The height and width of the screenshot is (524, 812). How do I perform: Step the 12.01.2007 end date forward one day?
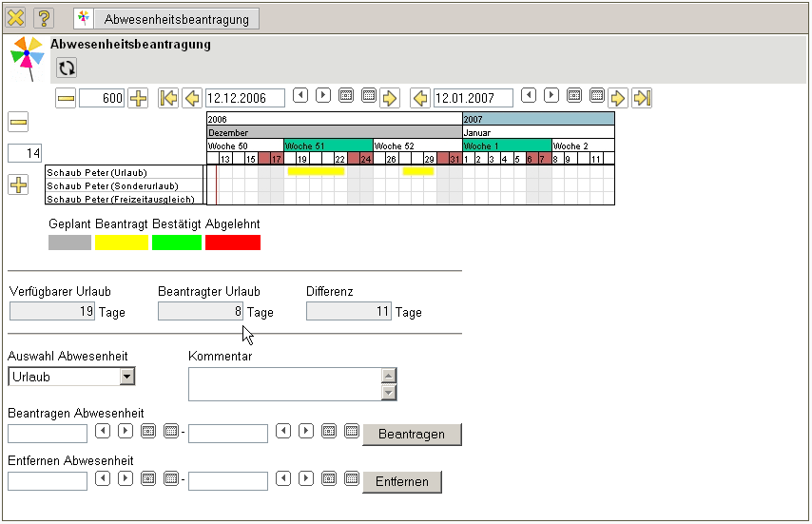[x=551, y=96]
